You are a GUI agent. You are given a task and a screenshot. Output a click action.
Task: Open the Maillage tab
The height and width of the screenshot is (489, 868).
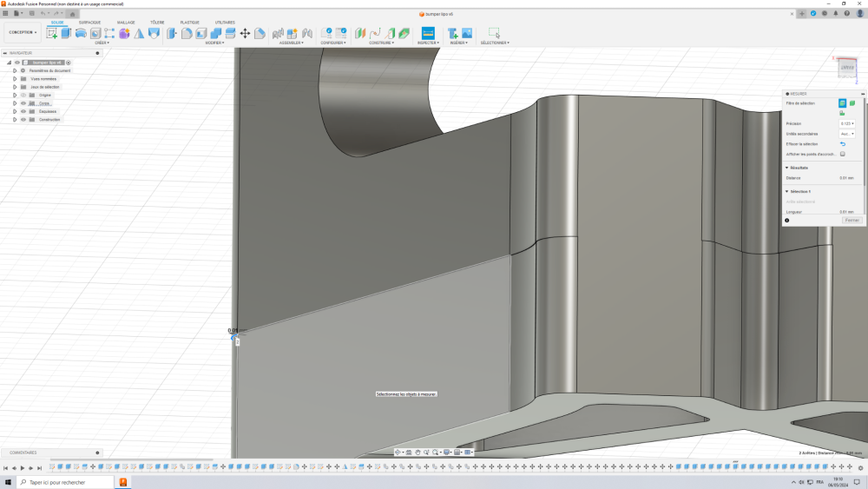(x=126, y=23)
